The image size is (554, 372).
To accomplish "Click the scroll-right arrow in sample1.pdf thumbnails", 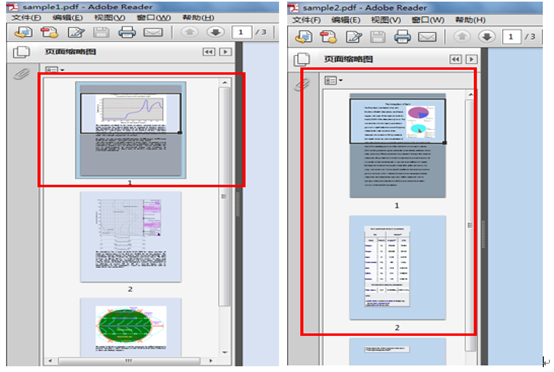I will click(x=211, y=361).
